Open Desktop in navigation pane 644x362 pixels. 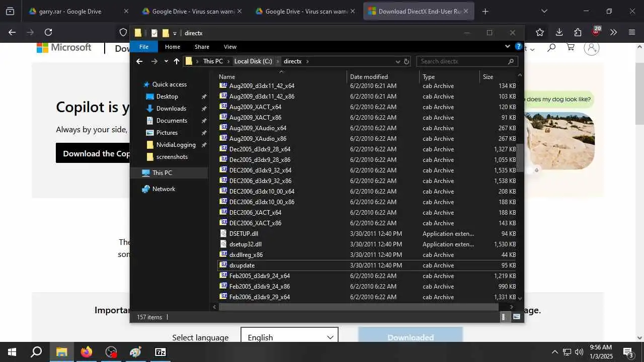tap(167, 97)
